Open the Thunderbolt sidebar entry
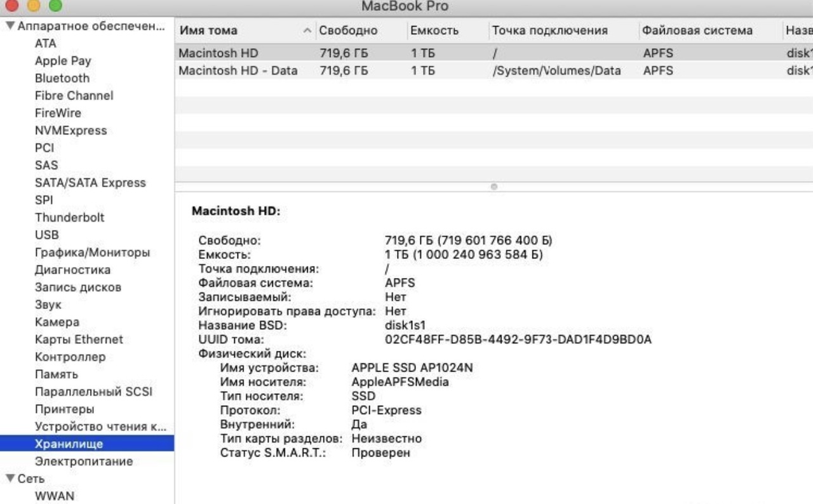 click(70, 217)
